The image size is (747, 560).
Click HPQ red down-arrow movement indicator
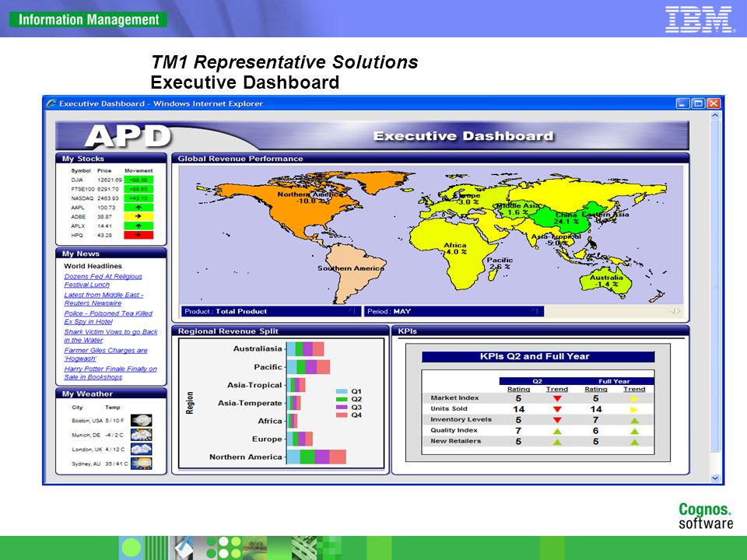click(x=139, y=235)
